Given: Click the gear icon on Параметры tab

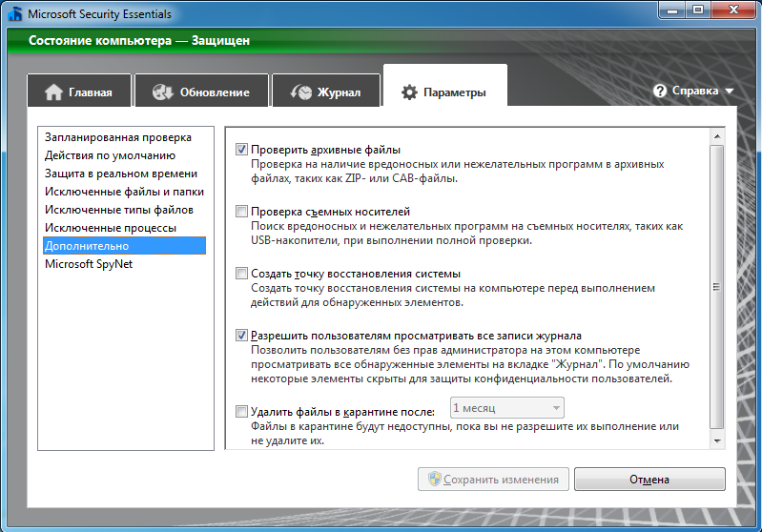Looking at the screenshot, I should [409, 92].
